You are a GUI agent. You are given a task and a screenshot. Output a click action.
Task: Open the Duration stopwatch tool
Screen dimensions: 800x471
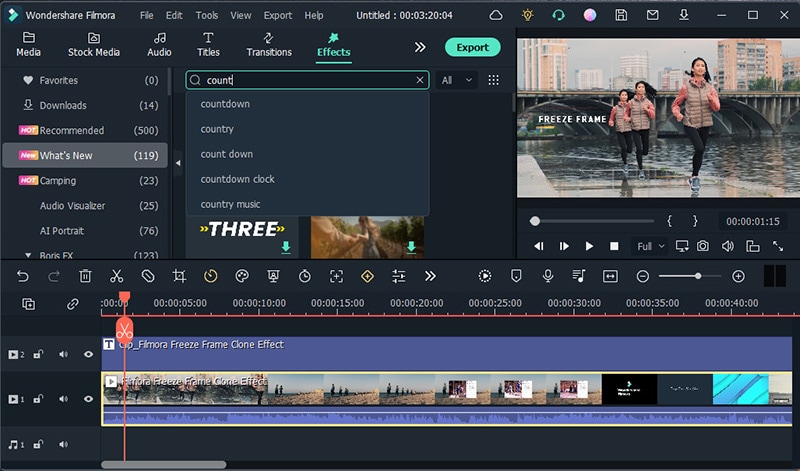(x=305, y=276)
